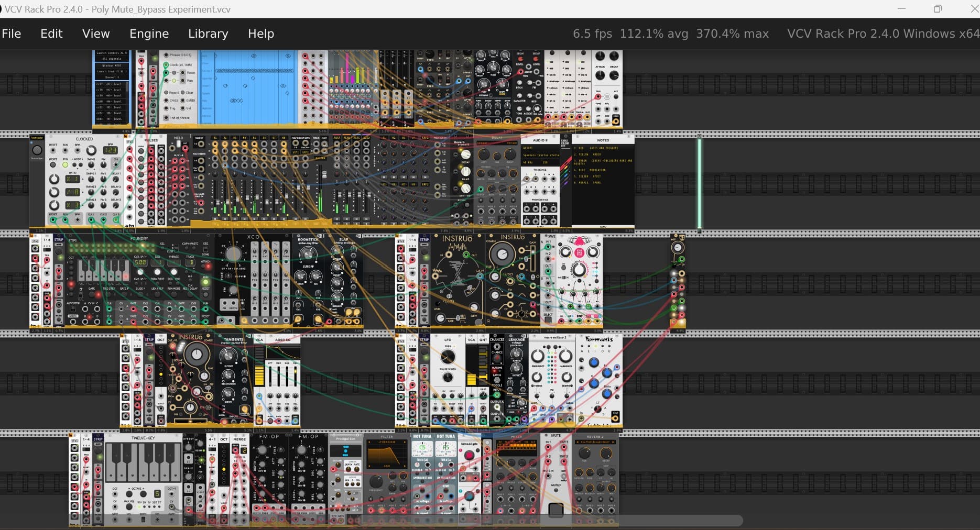
Task: Toggle channel 1 mute on the mixer
Action: tap(215, 219)
